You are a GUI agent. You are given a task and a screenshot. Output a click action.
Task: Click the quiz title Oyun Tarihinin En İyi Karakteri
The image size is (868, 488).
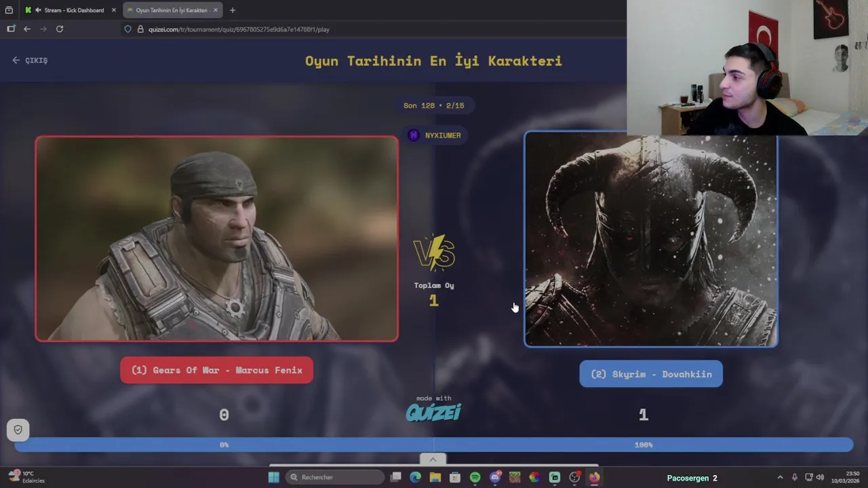433,60
